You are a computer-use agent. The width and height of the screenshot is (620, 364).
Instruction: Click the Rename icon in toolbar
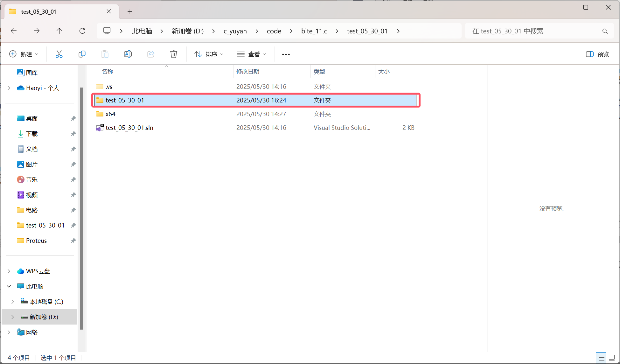click(x=128, y=54)
